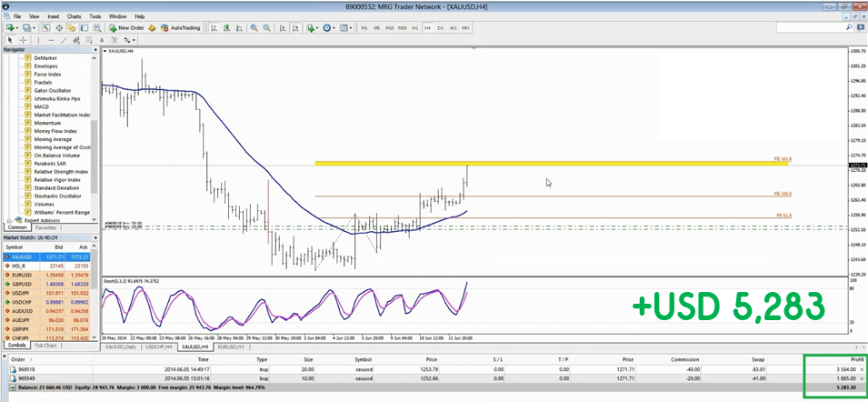Image resolution: width=868 pixels, height=402 pixels.
Task: Select the Cursor arrow tool
Action: pos(9,40)
